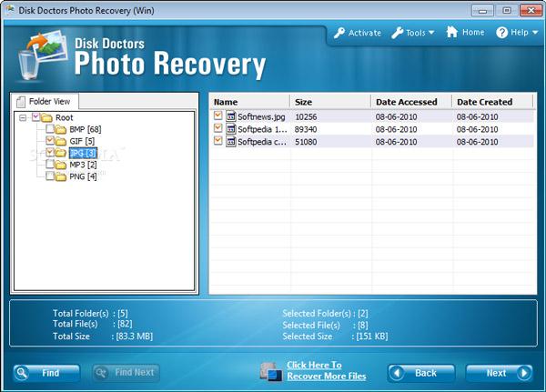
Task: Select the Softnews.jpg file name
Action: pos(261,116)
